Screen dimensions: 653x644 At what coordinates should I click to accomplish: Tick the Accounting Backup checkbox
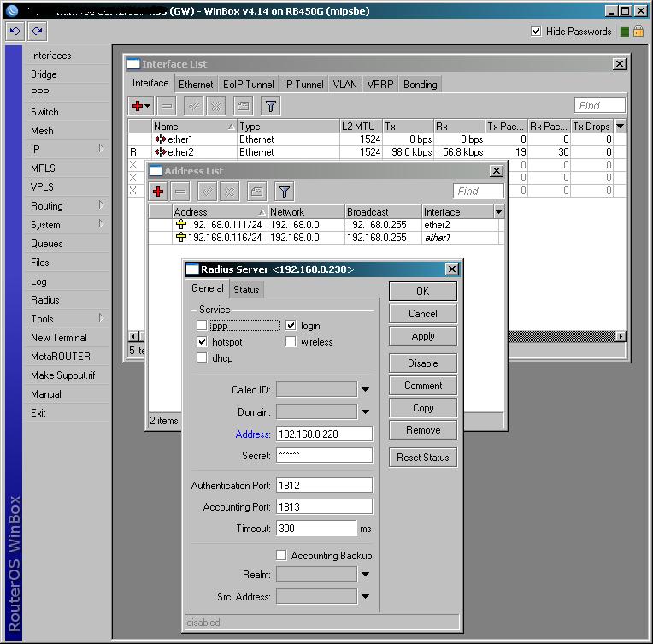[282, 556]
